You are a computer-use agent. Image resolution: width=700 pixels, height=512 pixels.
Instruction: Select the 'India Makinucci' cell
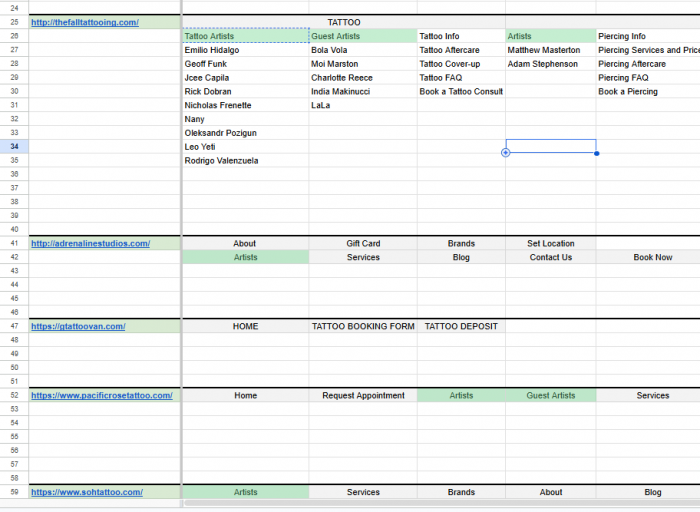click(363, 92)
